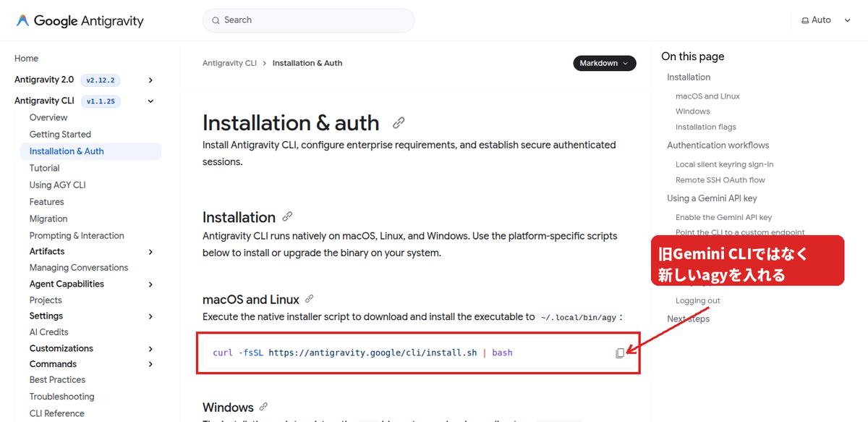
Task: Open the Tutorial page
Action: coord(44,168)
